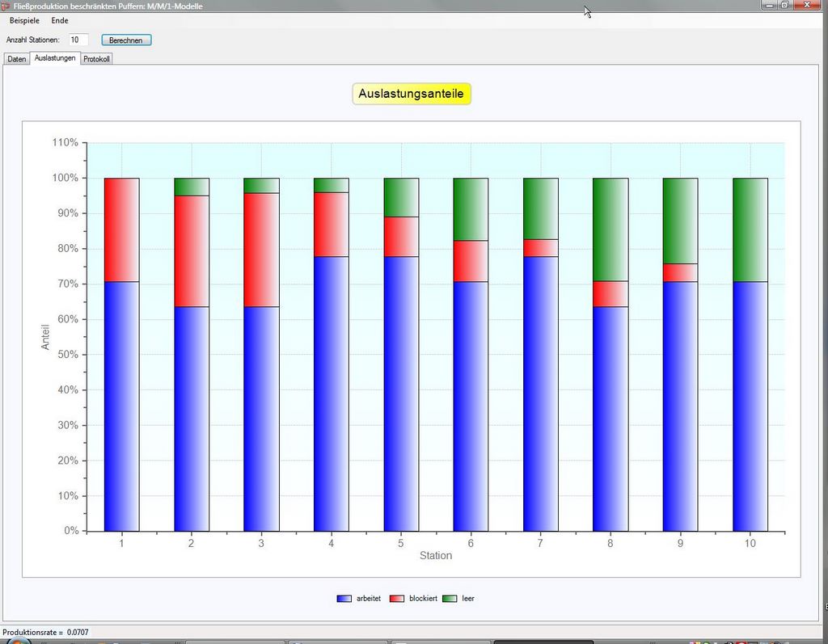Open the Ende menu

[60, 20]
